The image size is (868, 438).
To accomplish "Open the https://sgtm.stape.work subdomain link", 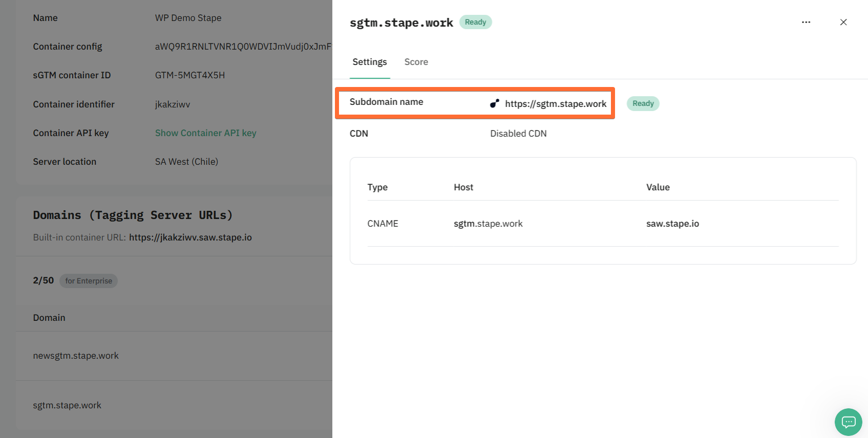I will [556, 104].
